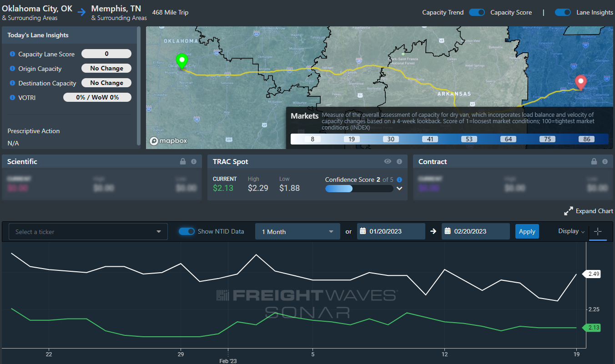
Task: Open the info icon on the TRAC Spot card
Action: click(399, 161)
